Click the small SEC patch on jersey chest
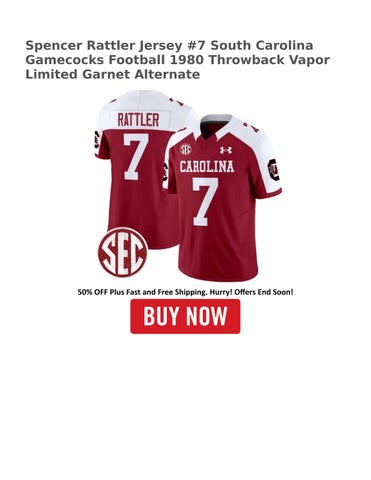371x480 pixels. point(186,149)
